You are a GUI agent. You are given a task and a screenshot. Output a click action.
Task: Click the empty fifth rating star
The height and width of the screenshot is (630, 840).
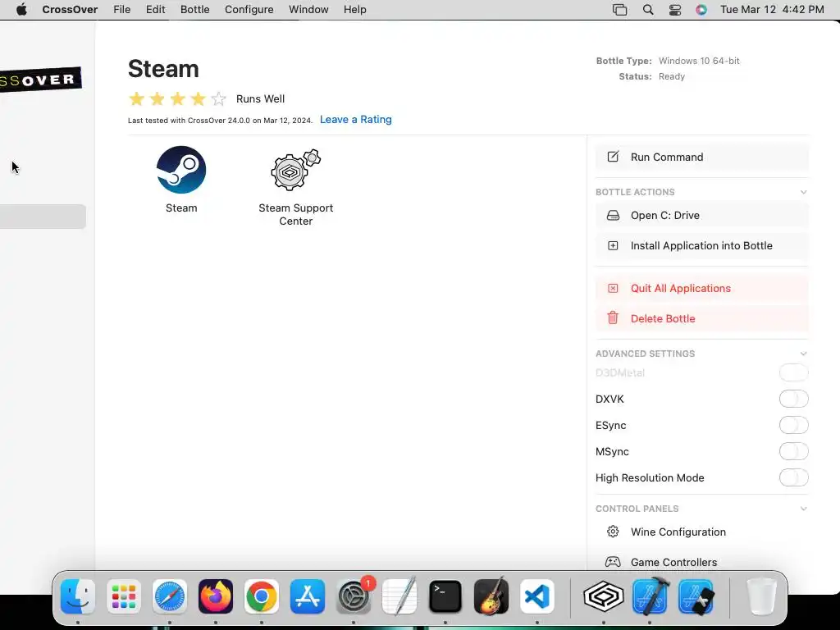click(218, 98)
